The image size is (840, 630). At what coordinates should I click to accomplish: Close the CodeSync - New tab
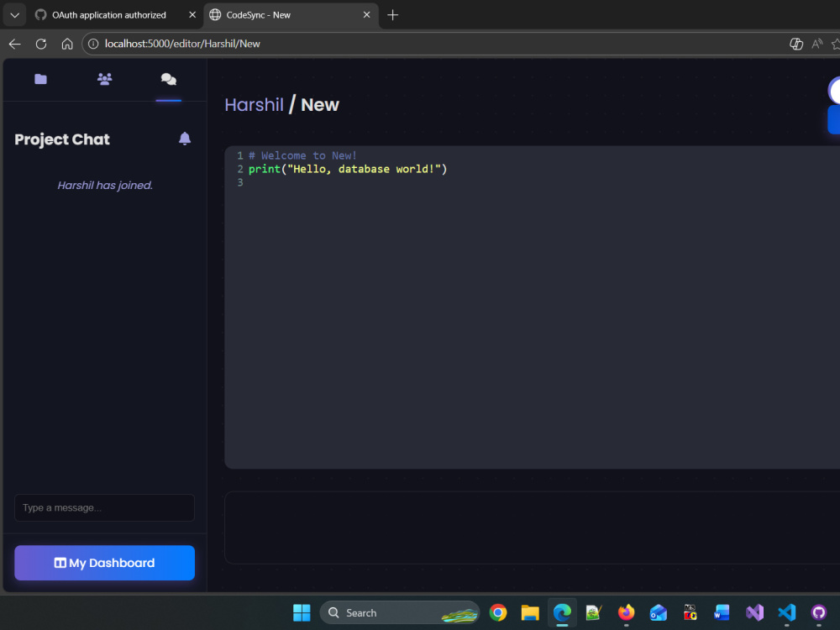(366, 15)
